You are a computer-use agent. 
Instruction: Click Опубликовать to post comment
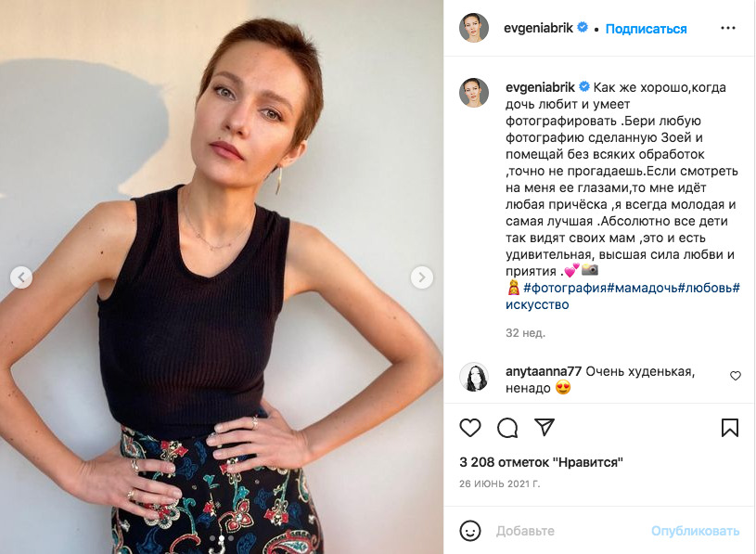pos(696,531)
